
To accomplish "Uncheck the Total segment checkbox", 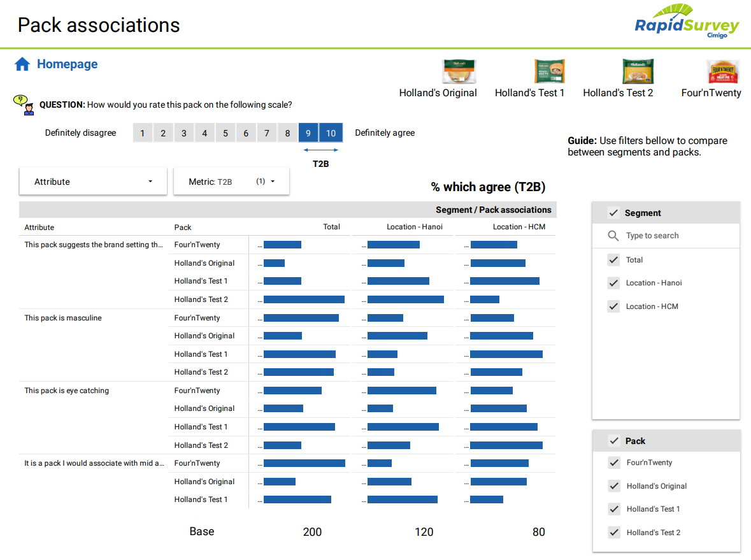I will [613, 259].
